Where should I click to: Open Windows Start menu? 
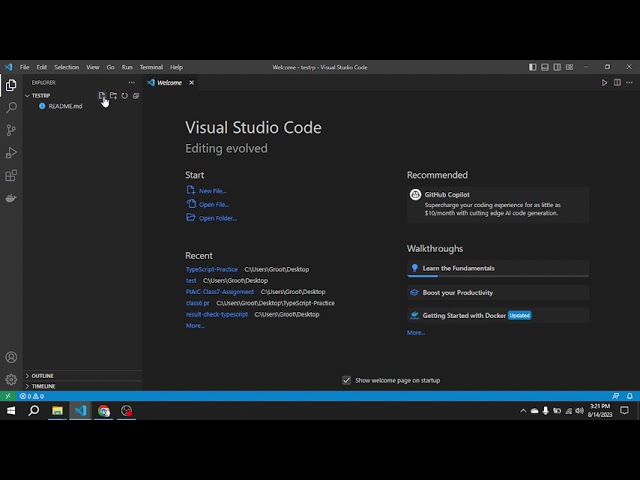(x=11, y=411)
